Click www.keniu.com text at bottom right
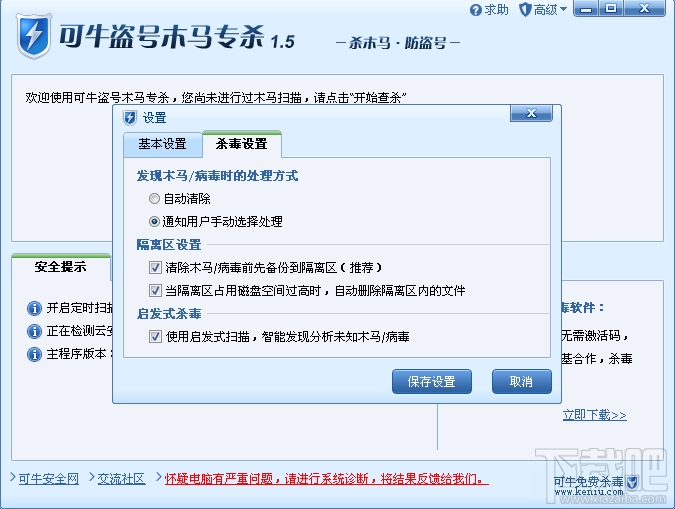The height and width of the screenshot is (509, 675). 588,492
